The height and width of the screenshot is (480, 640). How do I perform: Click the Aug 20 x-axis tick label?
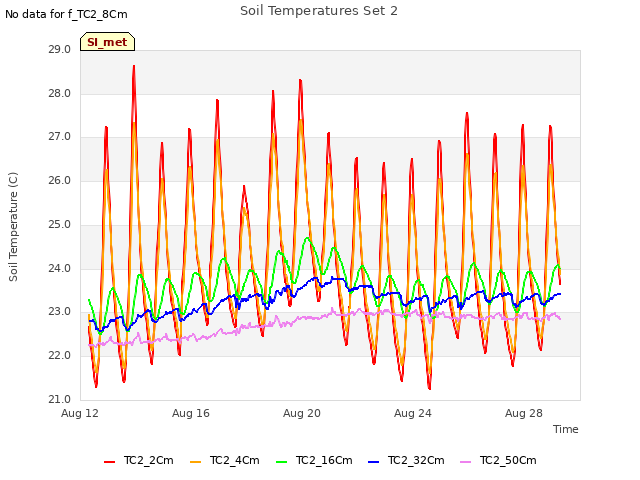(x=302, y=413)
